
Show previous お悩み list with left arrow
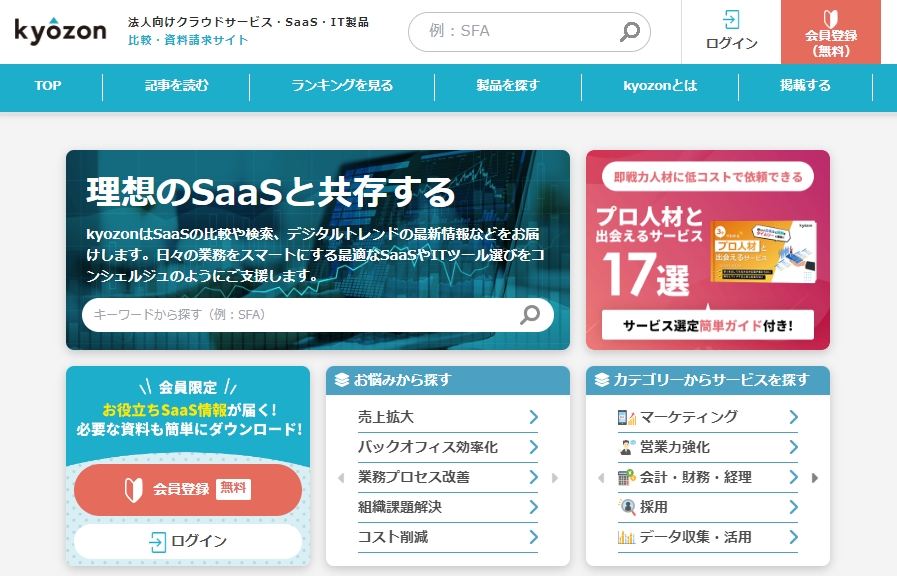(x=341, y=478)
